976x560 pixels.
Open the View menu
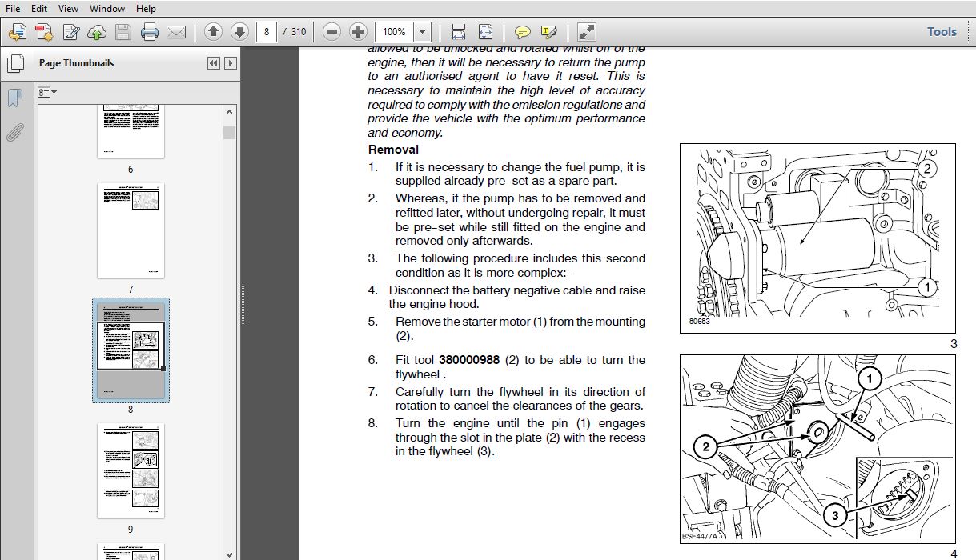69,8
